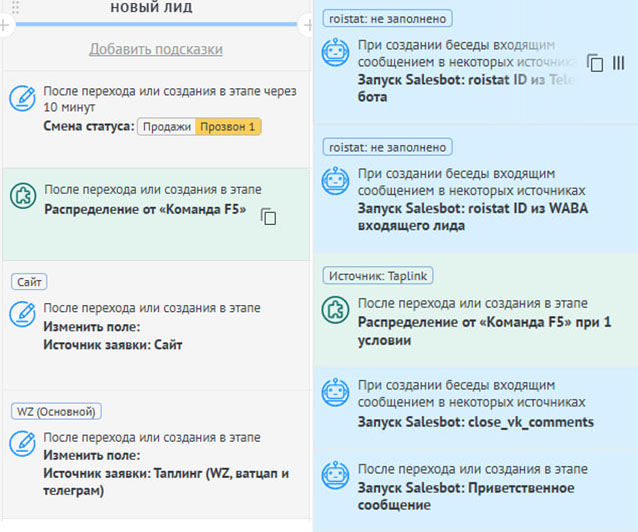Click the drag handle beside НОВЫЙ ЛИД header
Screen dimensions: 638x532
[15, 7]
